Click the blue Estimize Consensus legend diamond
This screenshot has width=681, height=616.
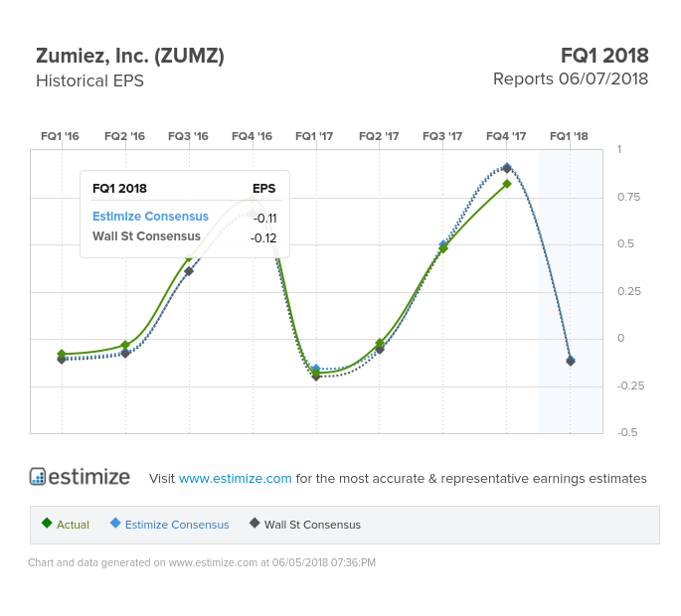(x=115, y=523)
